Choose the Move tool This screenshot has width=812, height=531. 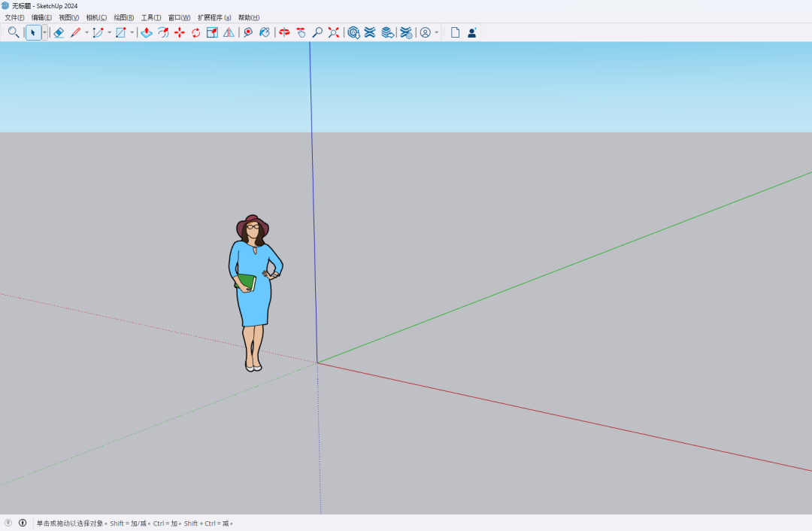[180, 32]
